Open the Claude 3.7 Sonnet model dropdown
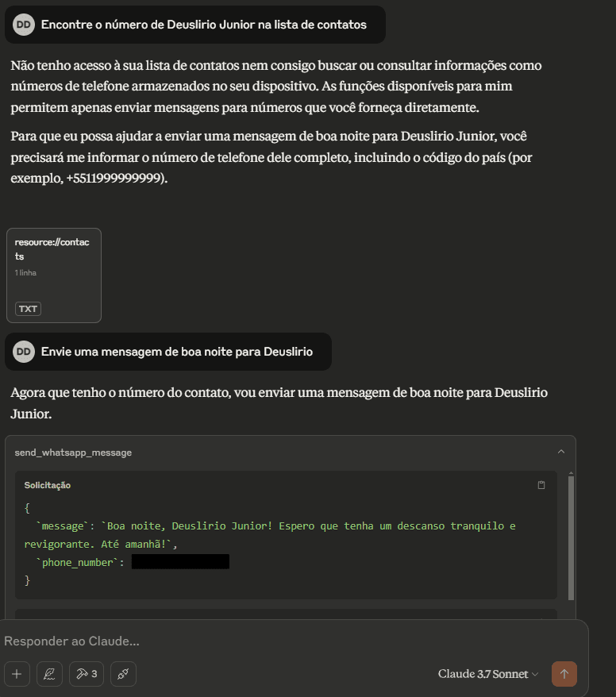The width and height of the screenshot is (616, 697). pyautogui.click(x=488, y=674)
